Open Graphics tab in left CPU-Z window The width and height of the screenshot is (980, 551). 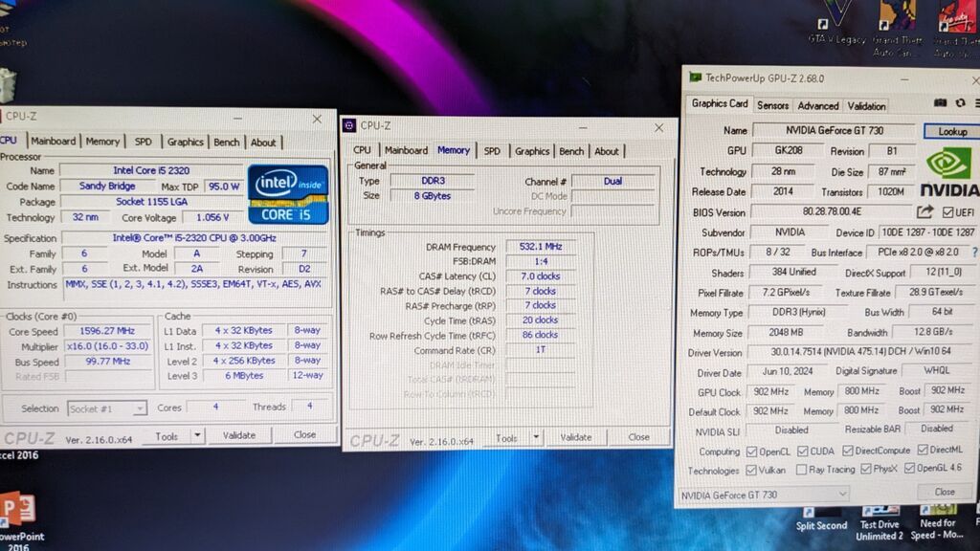[x=185, y=142]
